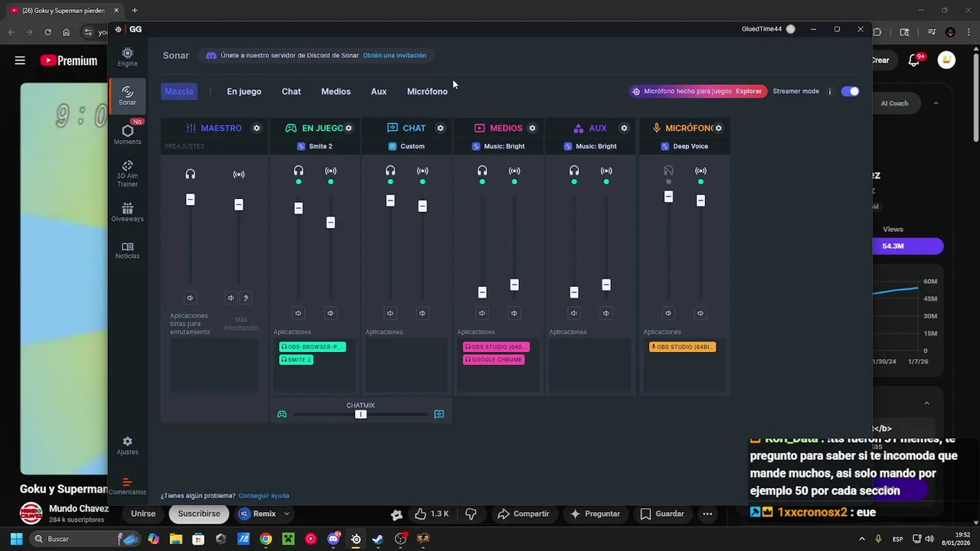Viewport: 980px width, 551px height.
Task: Expand the AI Coach panel chevron
Action: click(x=936, y=103)
